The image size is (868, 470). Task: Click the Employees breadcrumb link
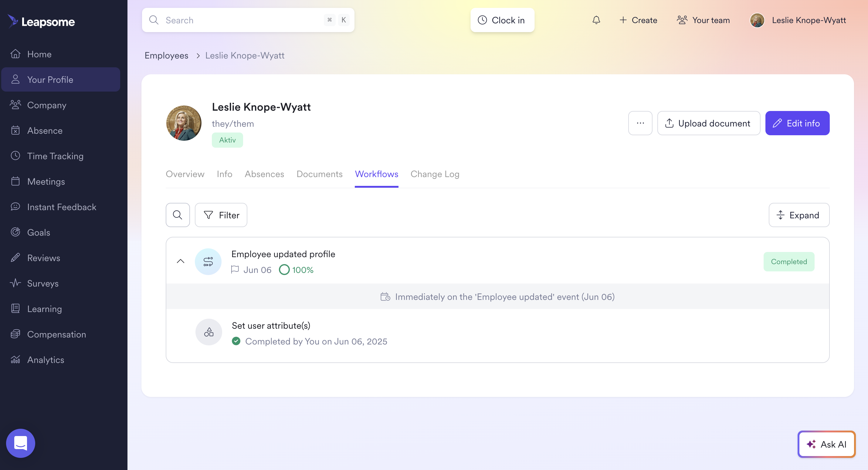[166, 55]
